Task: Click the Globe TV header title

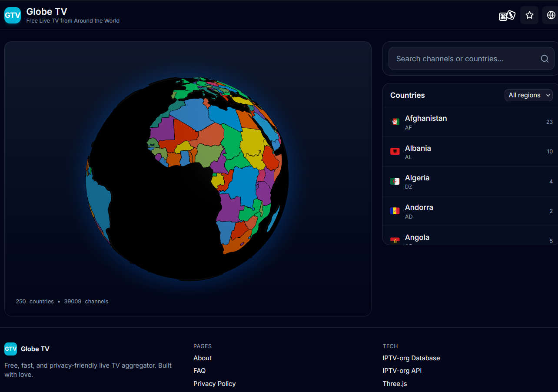Action: (46, 11)
